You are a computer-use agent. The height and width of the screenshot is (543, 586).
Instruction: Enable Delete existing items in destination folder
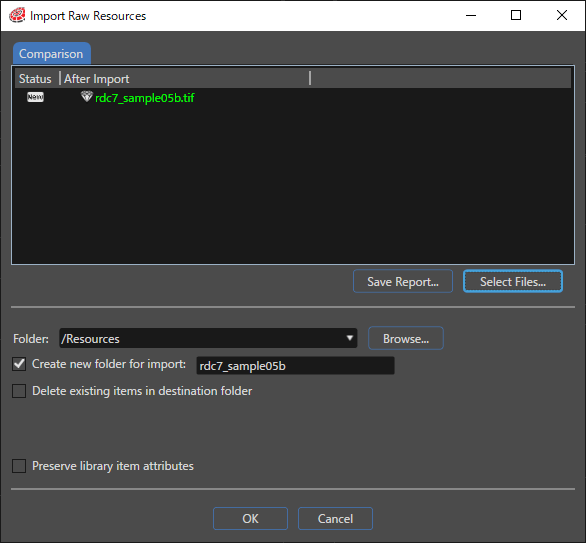[x=19, y=391]
